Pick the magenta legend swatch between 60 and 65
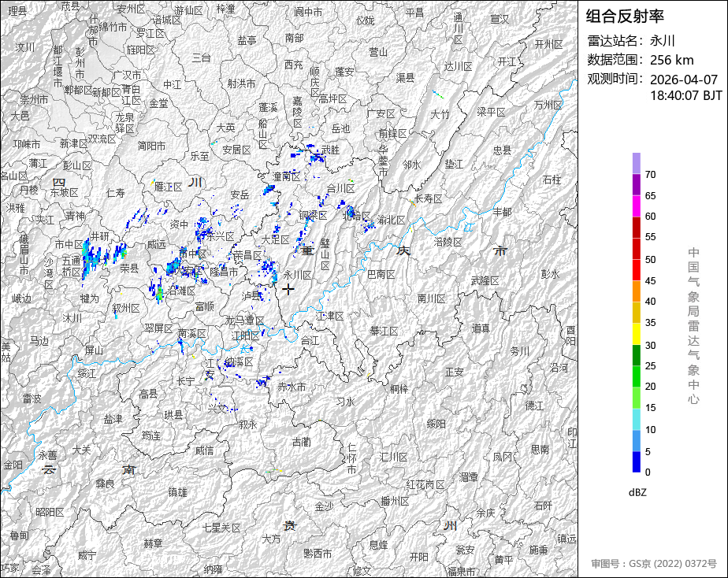Viewport: 728px width, 578px height. [x=636, y=206]
